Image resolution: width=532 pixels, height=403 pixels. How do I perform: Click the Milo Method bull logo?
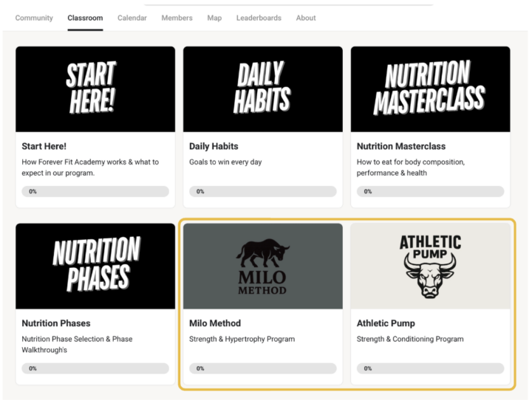(262, 266)
